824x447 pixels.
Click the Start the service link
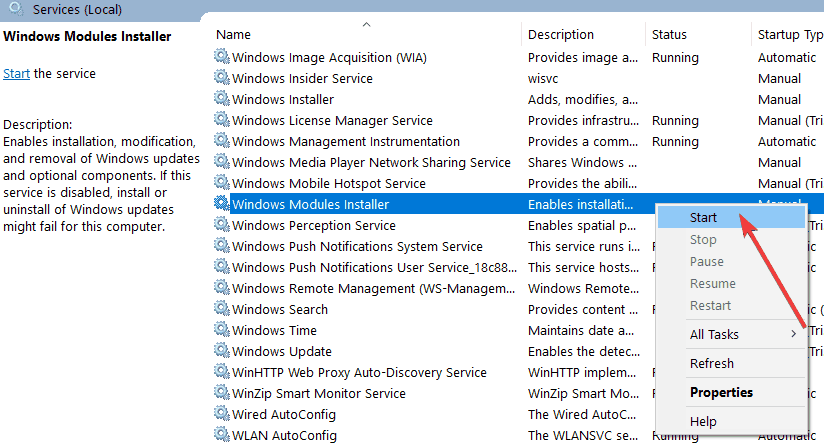tap(16, 74)
